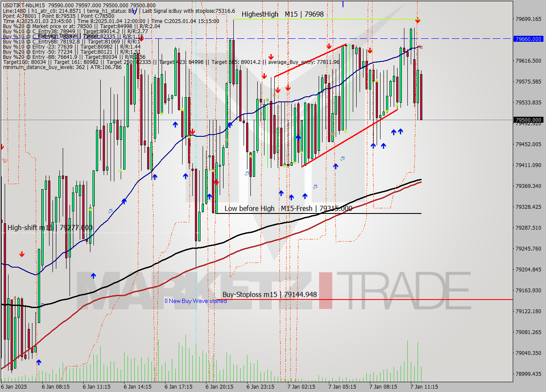Image resolution: width=546 pixels, height=392 pixels.
Task: Click the '6 Jan 14:15' time axis label
Action: 137,387
